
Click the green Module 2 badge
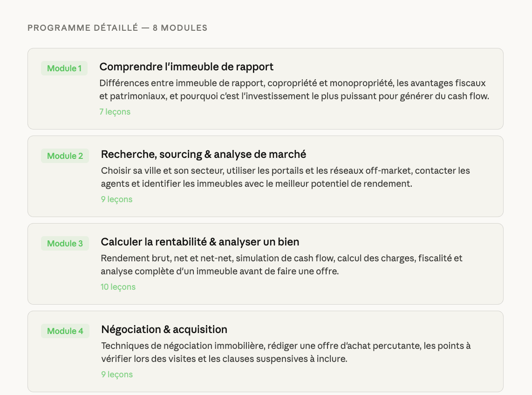coord(65,156)
